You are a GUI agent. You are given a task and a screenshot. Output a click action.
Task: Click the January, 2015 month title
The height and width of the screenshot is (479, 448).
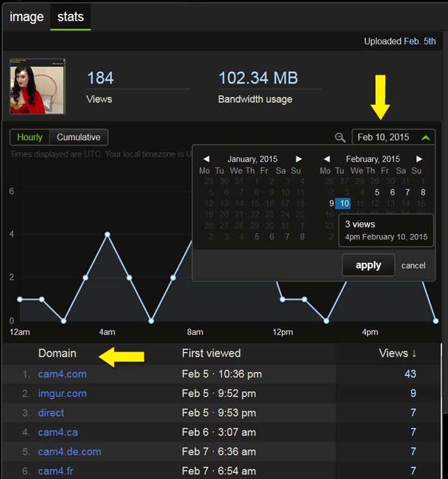252,159
